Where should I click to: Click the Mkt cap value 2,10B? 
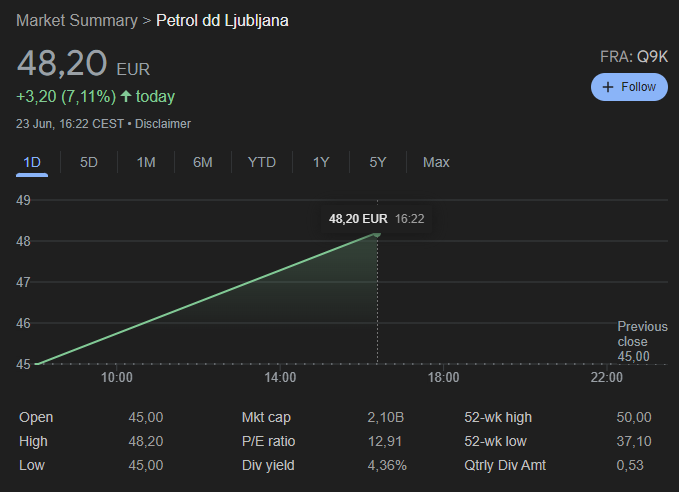point(385,418)
